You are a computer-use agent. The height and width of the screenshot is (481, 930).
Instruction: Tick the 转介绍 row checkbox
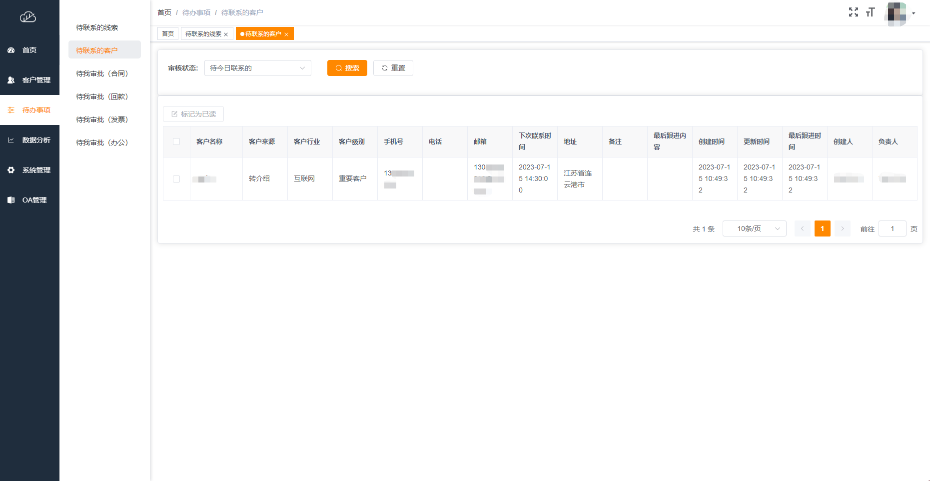[176, 179]
